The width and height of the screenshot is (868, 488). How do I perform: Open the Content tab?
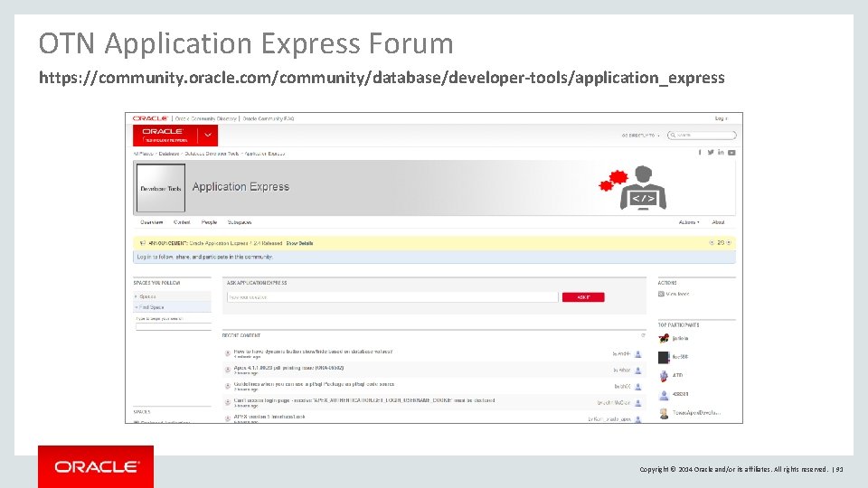click(x=182, y=222)
